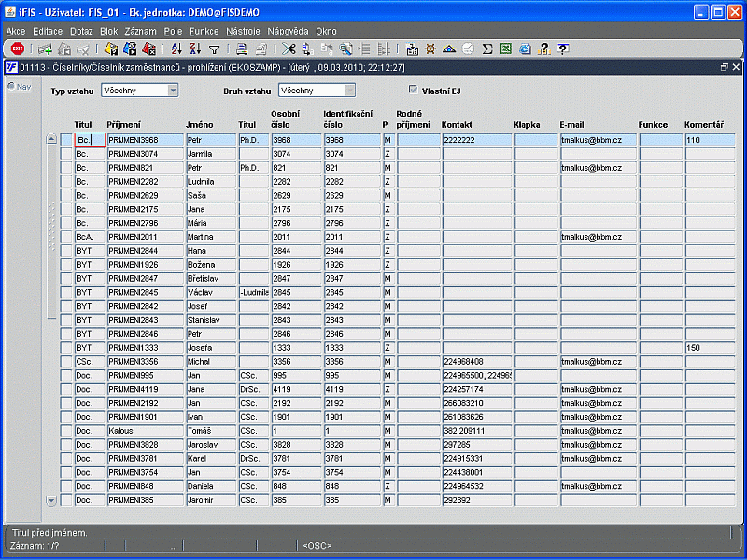Toggle the Vlastní EJ checkbox

414,90
